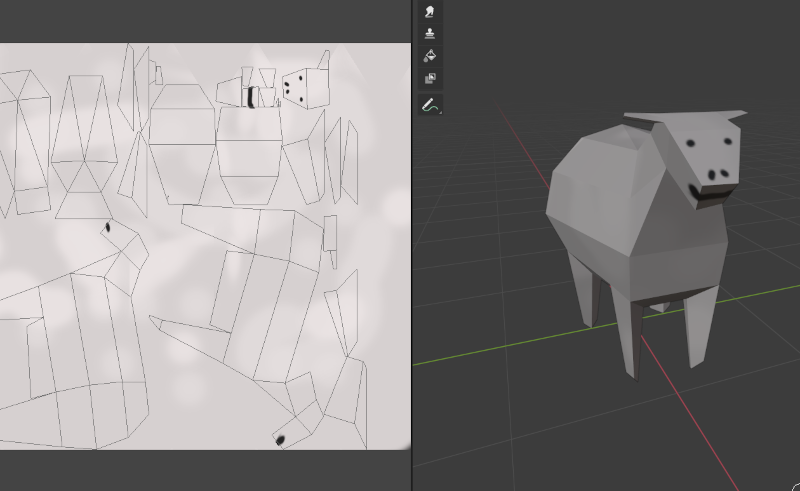Select the Mask tool

[x=430, y=78]
